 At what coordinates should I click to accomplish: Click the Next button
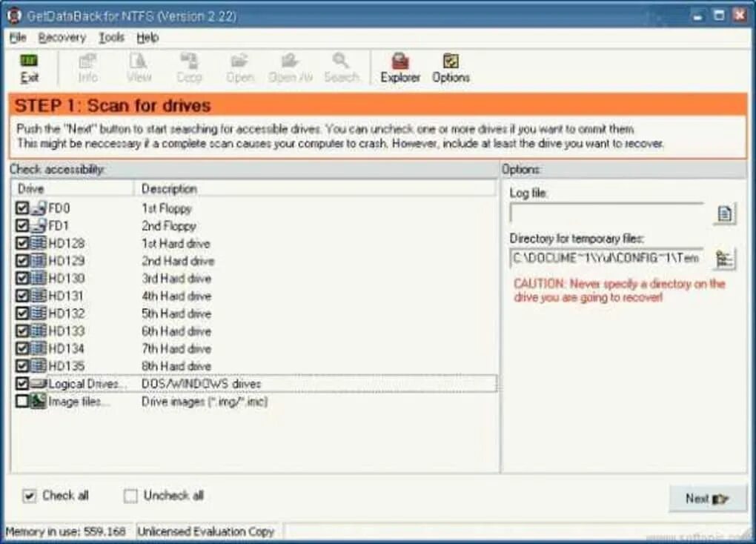pyautogui.click(x=706, y=498)
